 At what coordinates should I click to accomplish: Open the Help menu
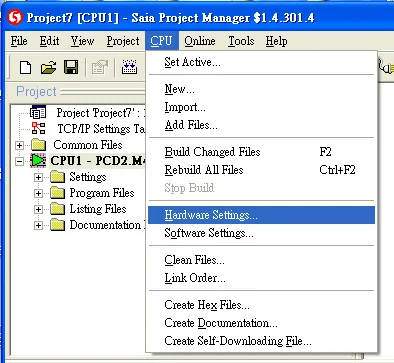click(276, 41)
